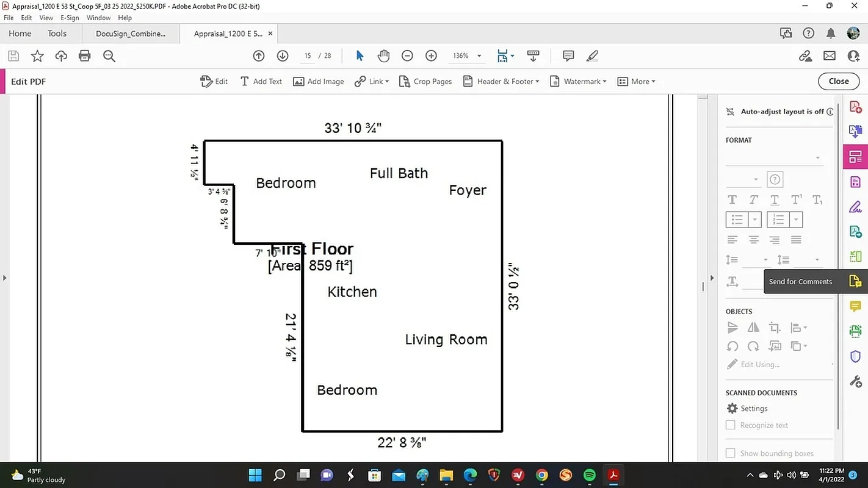Click the page number input field
This screenshot has width=868, height=488.
pyautogui.click(x=308, y=56)
